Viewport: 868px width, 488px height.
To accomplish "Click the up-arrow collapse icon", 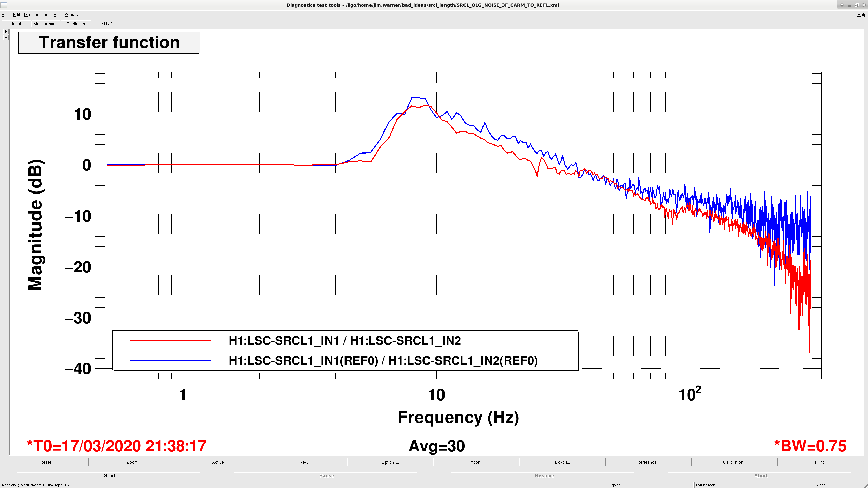I will pyautogui.click(x=6, y=37).
